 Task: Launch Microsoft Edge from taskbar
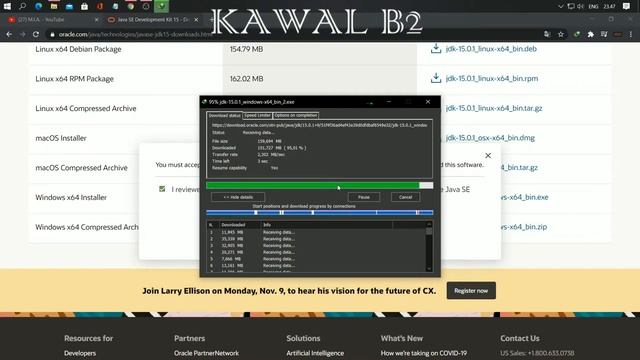(x=38, y=6)
